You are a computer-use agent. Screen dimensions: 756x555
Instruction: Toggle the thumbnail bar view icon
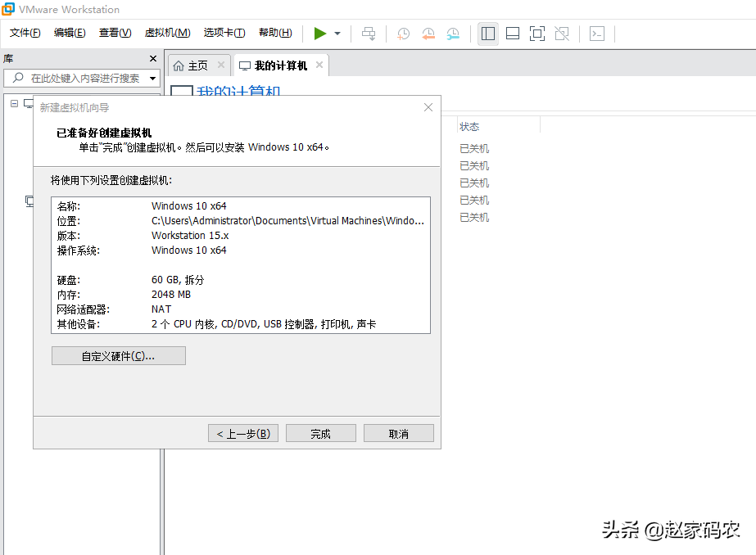point(513,34)
